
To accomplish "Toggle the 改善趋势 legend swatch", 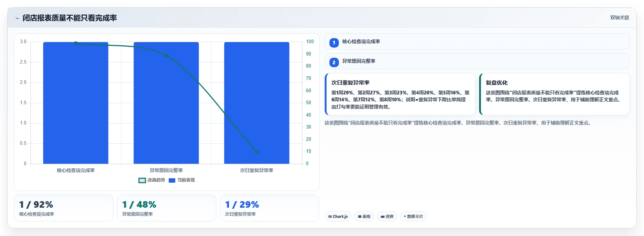I will [x=142, y=180].
